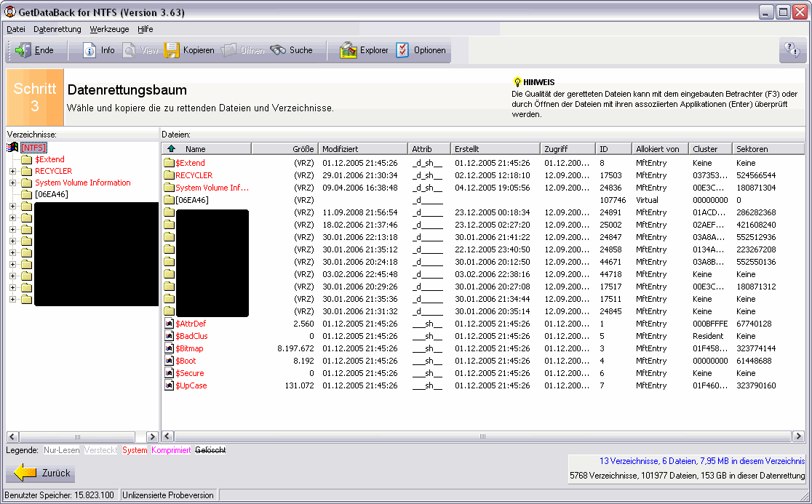Click the file list scroll left arrow
The image size is (812, 504).
tap(168, 436)
